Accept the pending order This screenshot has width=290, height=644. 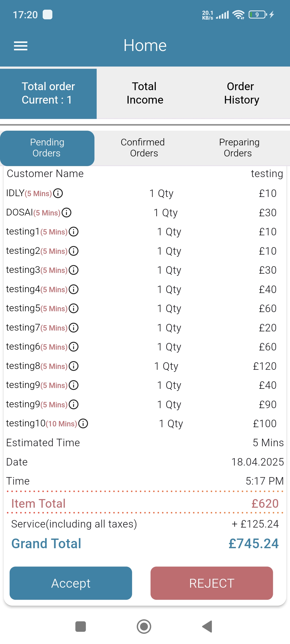71,583
